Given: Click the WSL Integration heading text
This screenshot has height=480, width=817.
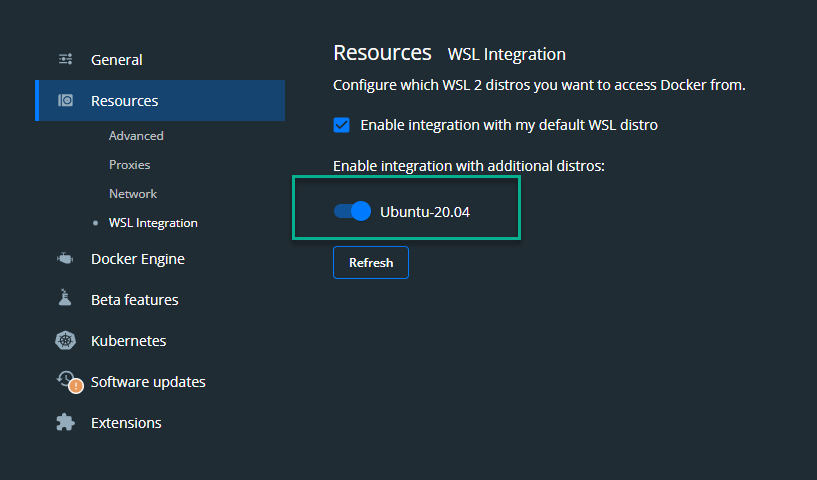Looking at the screenshot, I should (506, 54).
